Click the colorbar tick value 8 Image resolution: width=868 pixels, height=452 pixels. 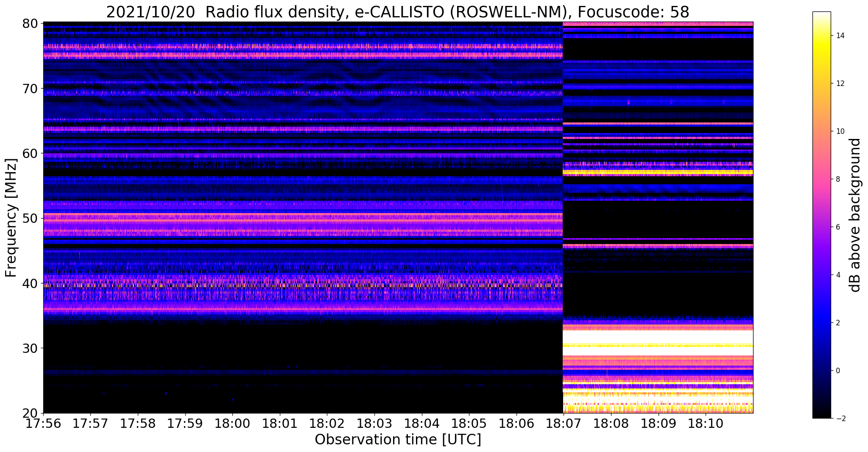837,179
